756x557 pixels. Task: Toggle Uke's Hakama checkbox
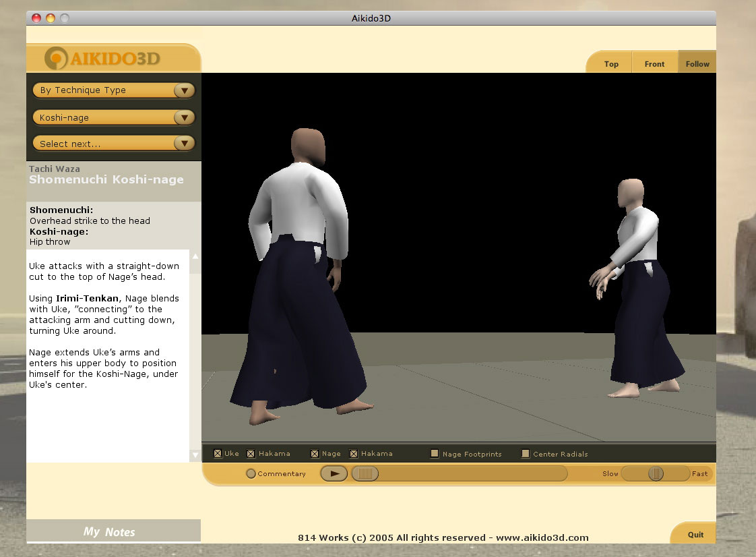pyautogui.click(x=251, y=453)
